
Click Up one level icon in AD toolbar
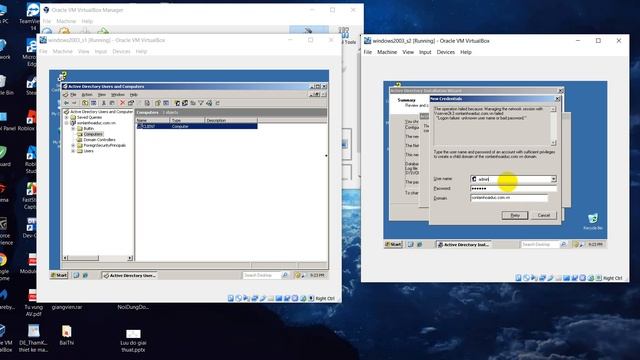(x=85, y=103)
